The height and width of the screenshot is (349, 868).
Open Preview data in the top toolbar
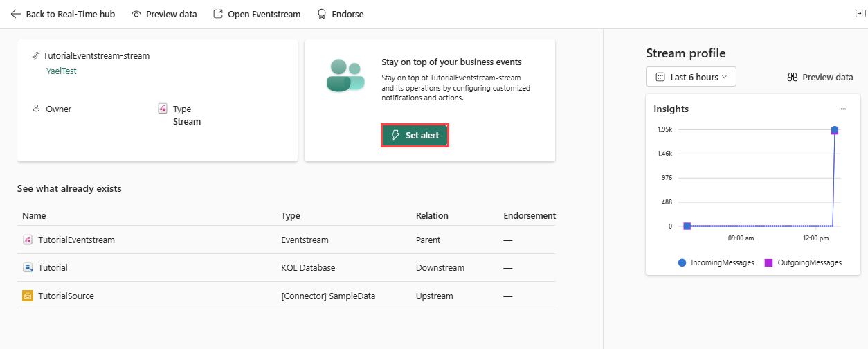[164, 14]
